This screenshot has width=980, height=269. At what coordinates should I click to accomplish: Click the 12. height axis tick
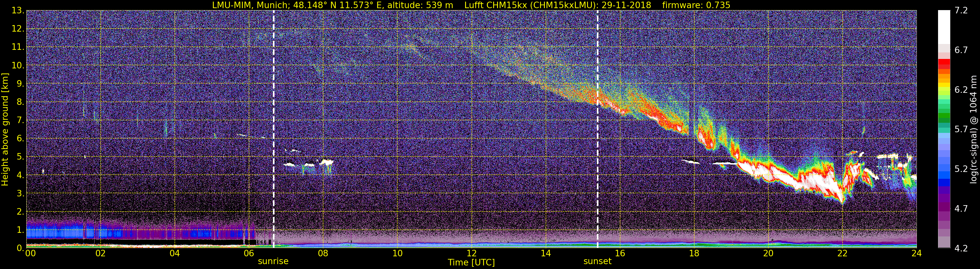pyautogui.click(x=18, y=29)
